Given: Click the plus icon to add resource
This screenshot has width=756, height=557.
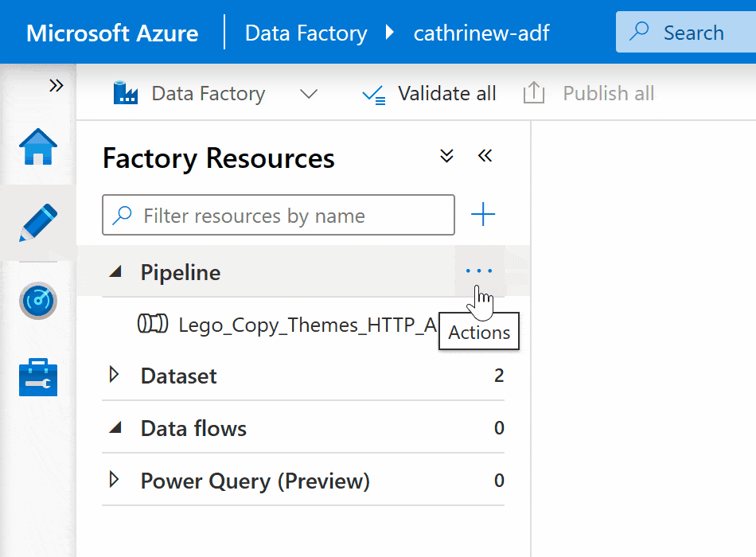Looking at the screenshot, I should (483, 215).
